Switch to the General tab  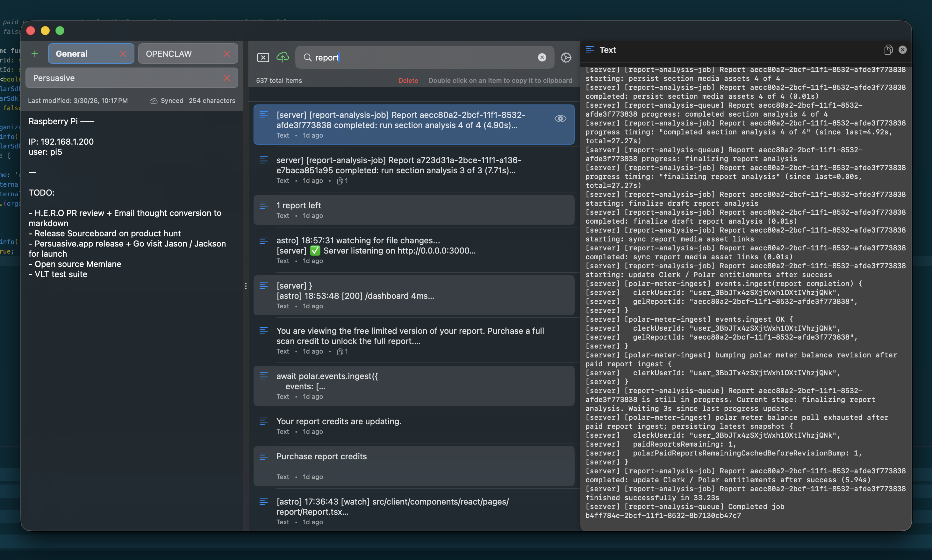point(71,53)
